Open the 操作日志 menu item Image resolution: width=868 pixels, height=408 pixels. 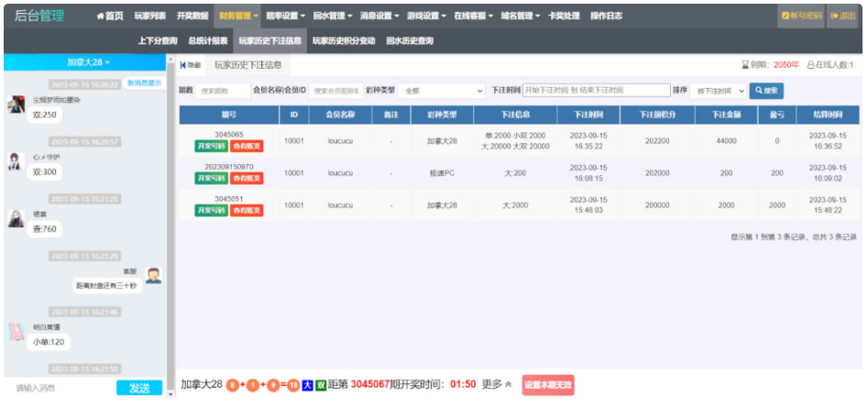[x=606, y=17]
